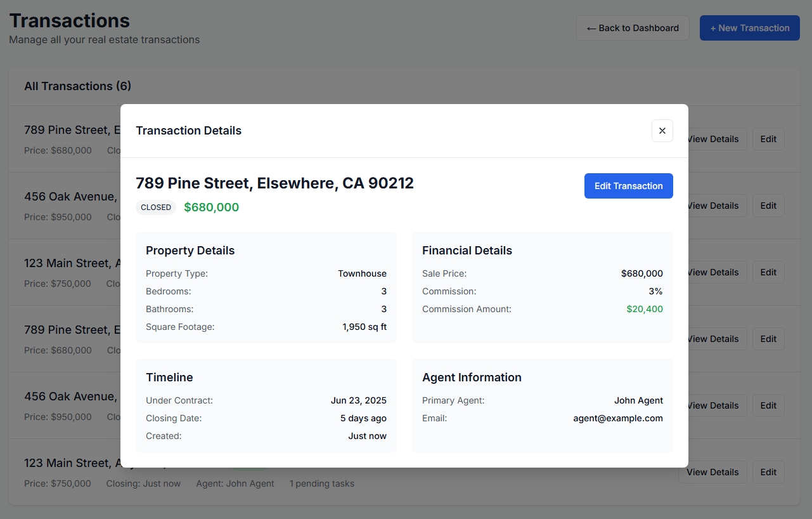Viewport: 812px width, 519px height.
Task: Click the email agent@example.com
Action: 618,418
